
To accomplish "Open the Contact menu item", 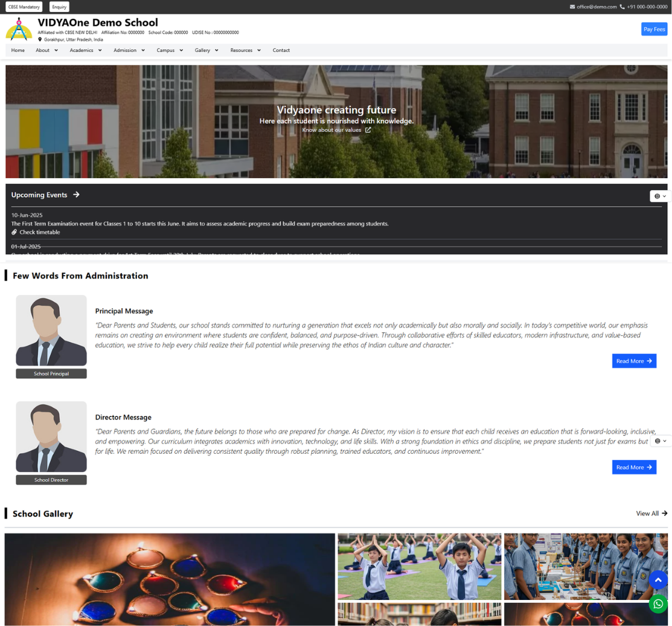I will tap(281, 50).
